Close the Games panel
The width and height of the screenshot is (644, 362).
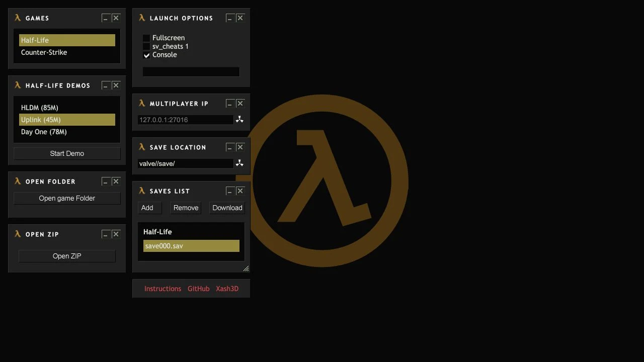click(x=116, y=18)
